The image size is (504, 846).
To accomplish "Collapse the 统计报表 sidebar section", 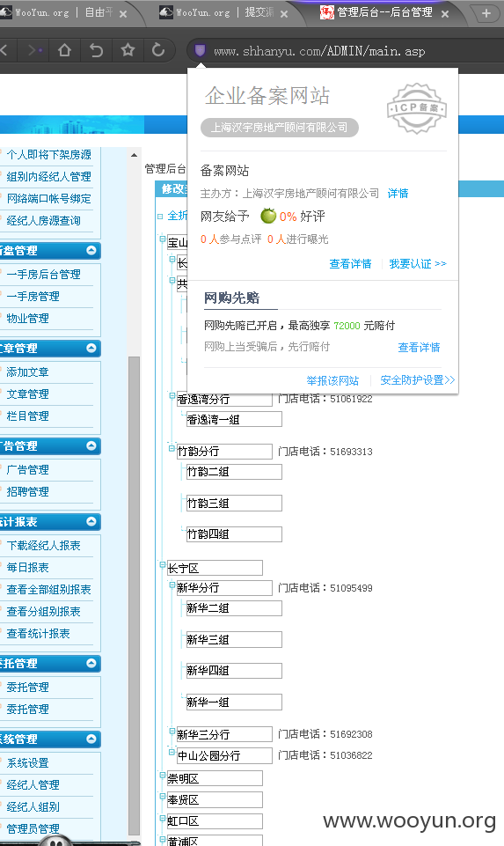I will [x=91, y=521].
